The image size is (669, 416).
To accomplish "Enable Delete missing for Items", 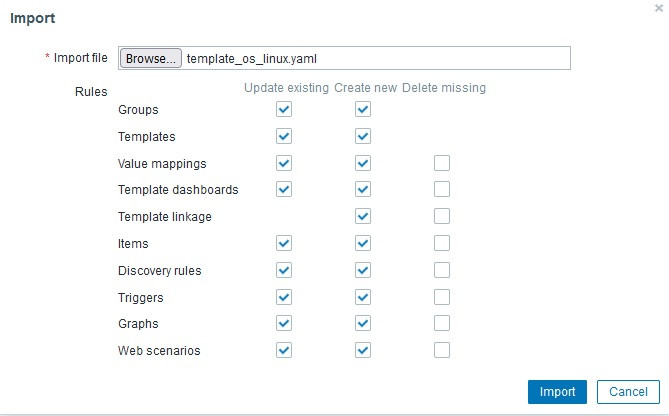I will (x=442, y=243).
